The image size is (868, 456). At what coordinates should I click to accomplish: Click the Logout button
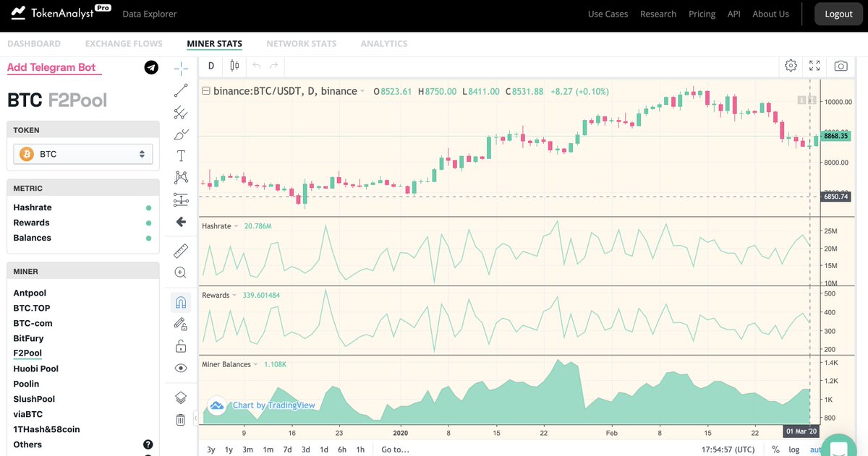click(838, 14)
